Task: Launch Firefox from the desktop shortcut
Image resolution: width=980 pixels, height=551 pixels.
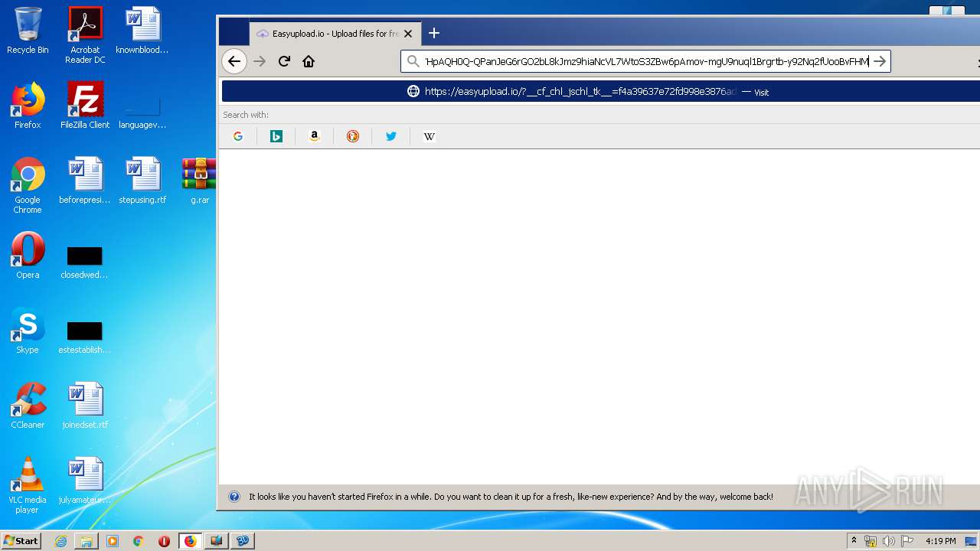Action: pos(28,106)
